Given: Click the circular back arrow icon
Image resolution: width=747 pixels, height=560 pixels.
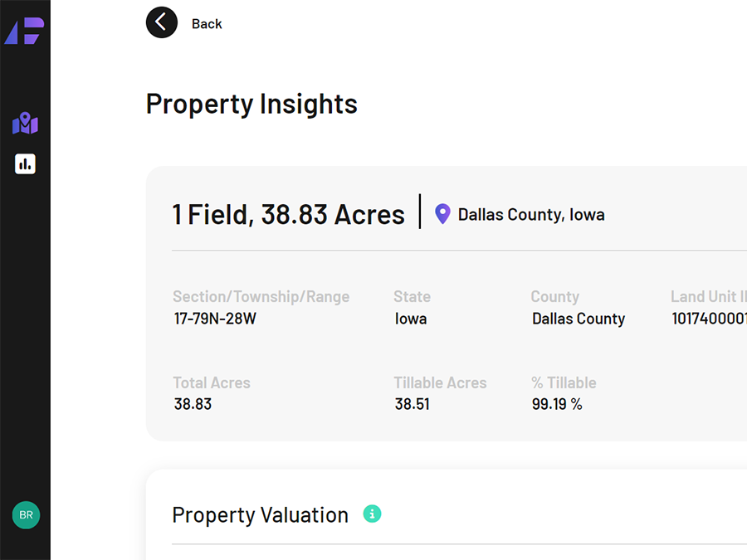Looking at the screenshot, I should (162, 22).
